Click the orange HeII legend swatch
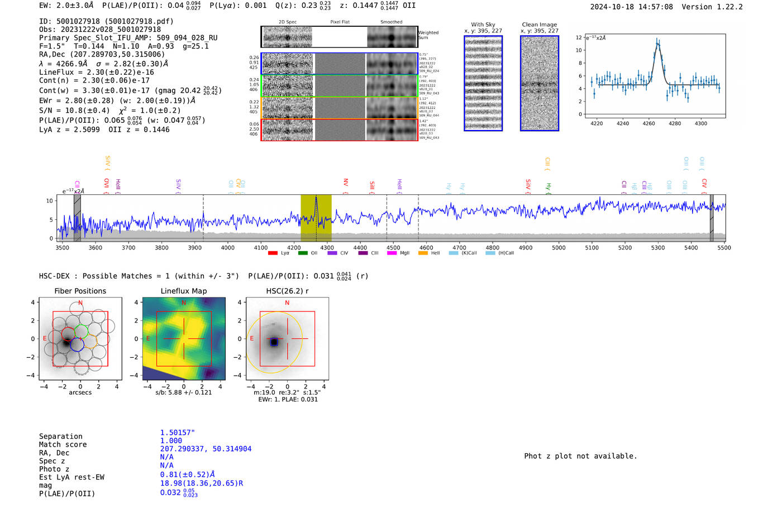This screenshot has width=782, height=532. pyautogui.click(x=423, y=253)
